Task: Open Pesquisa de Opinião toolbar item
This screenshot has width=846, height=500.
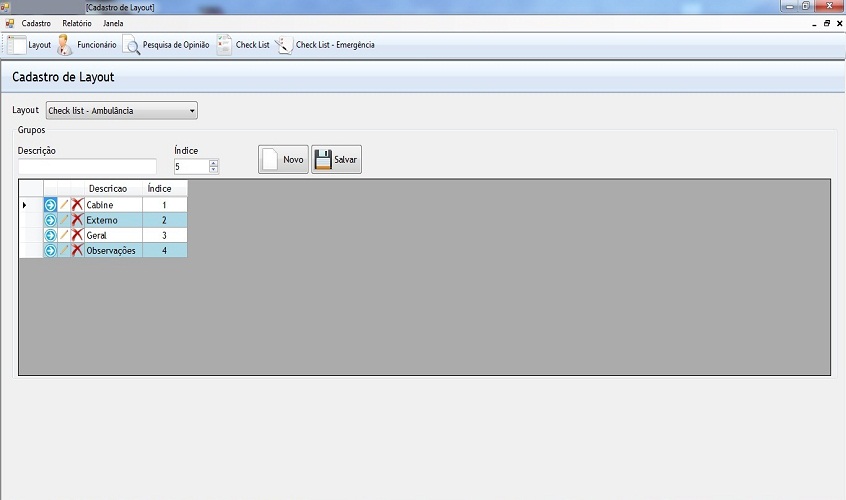Action: click(x=166, y=45)
